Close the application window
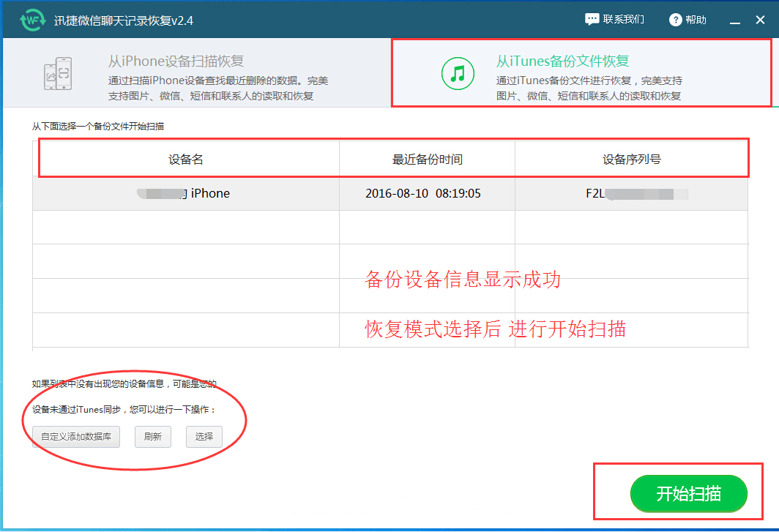Screen dimensions: 779x532 tap(760, 20)
